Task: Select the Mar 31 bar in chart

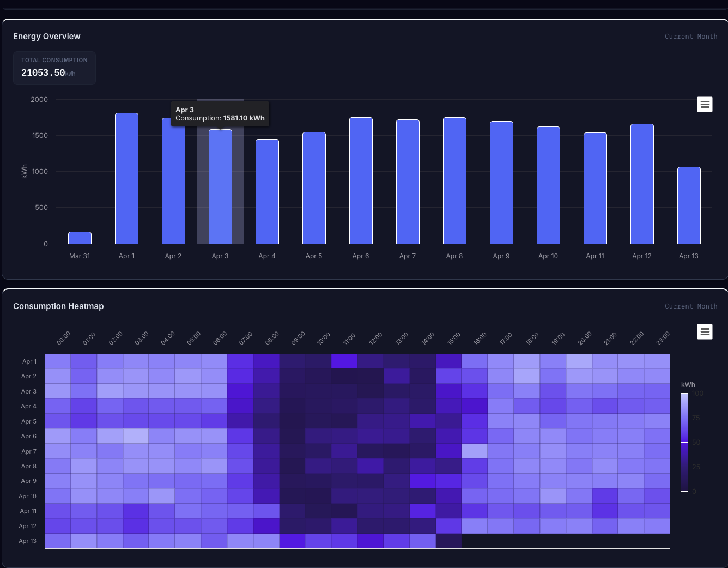Action: 80,238
